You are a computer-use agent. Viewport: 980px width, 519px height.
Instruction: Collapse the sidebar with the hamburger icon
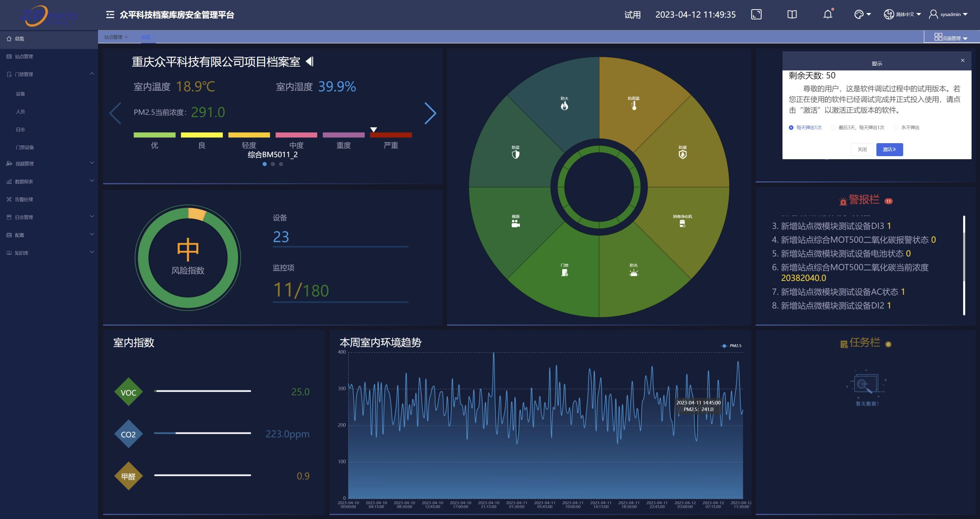pos(110,15)
